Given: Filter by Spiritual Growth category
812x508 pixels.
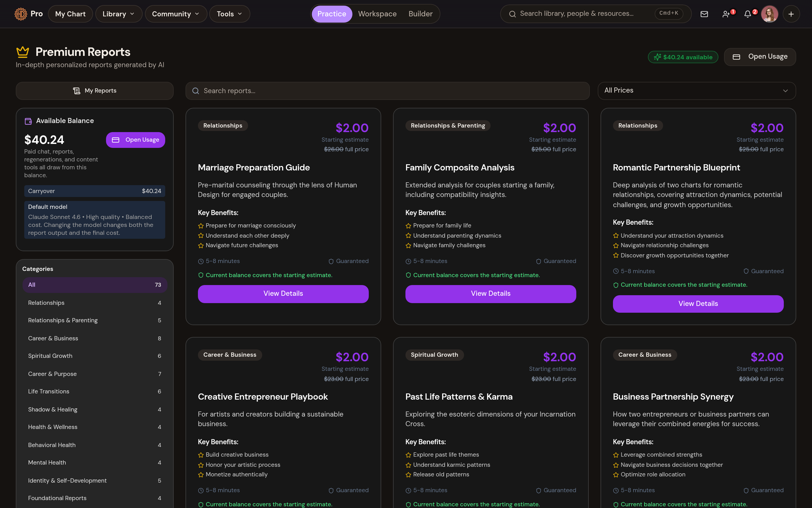Looking at the screenshot, I should (x=95, y=356).
